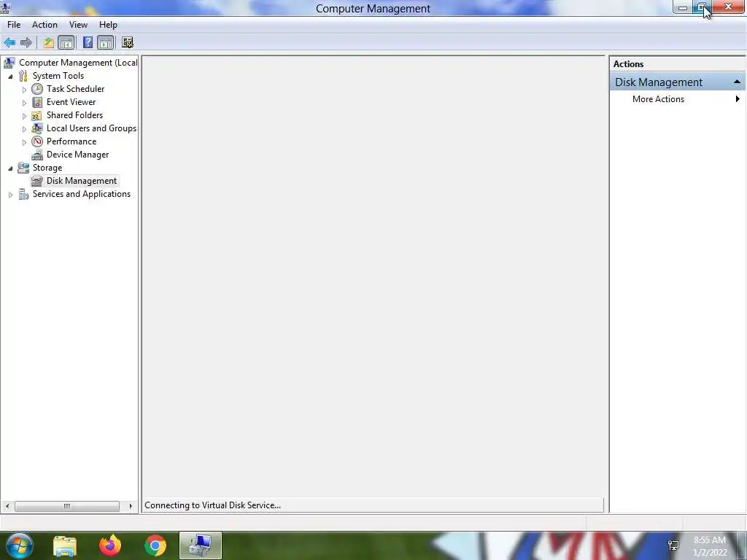Open the Action menu
Screen dimensions: 747x560
pos(44,25)
